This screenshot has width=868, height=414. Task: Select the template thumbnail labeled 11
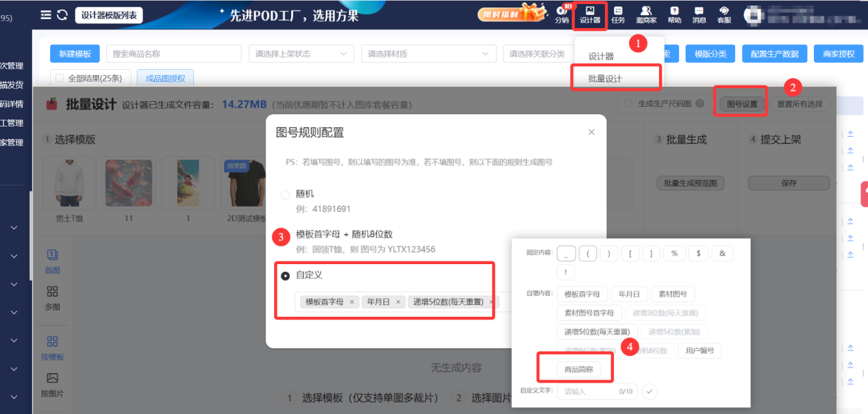click(128, 182)
